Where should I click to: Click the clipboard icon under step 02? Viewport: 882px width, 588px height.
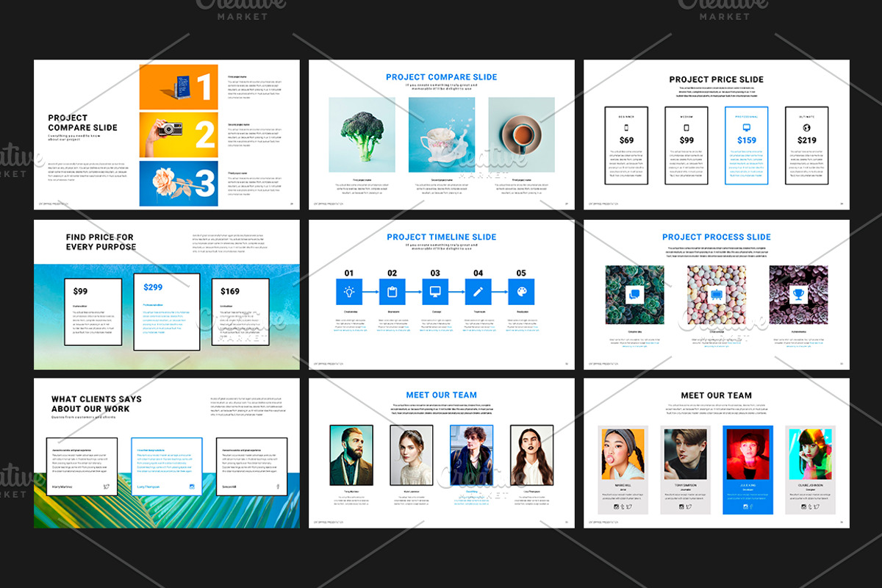point(392,292)
